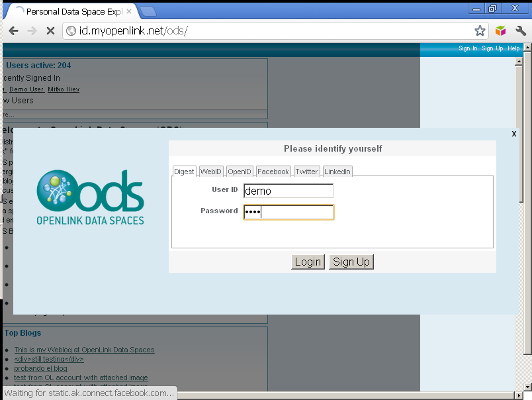Click into the User ID field
This screenshot has width=532, height=400.
tap(288, 191)
